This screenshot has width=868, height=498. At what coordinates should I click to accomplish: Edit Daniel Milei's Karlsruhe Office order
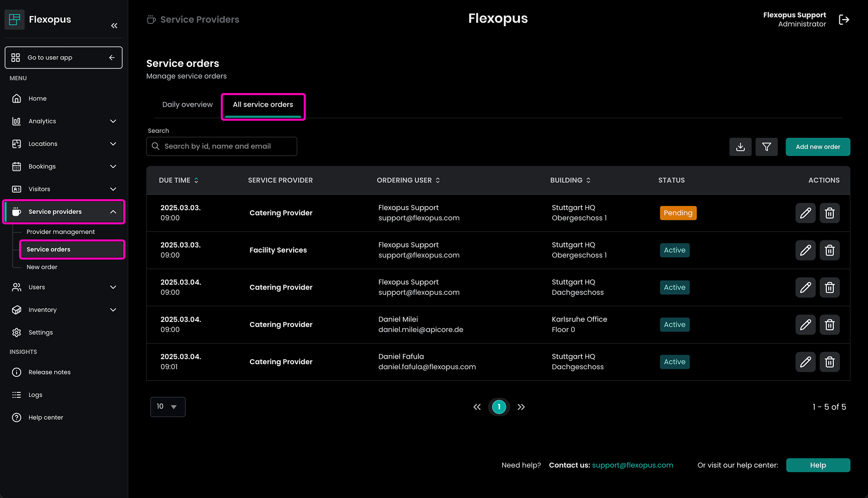coord(805,325)
